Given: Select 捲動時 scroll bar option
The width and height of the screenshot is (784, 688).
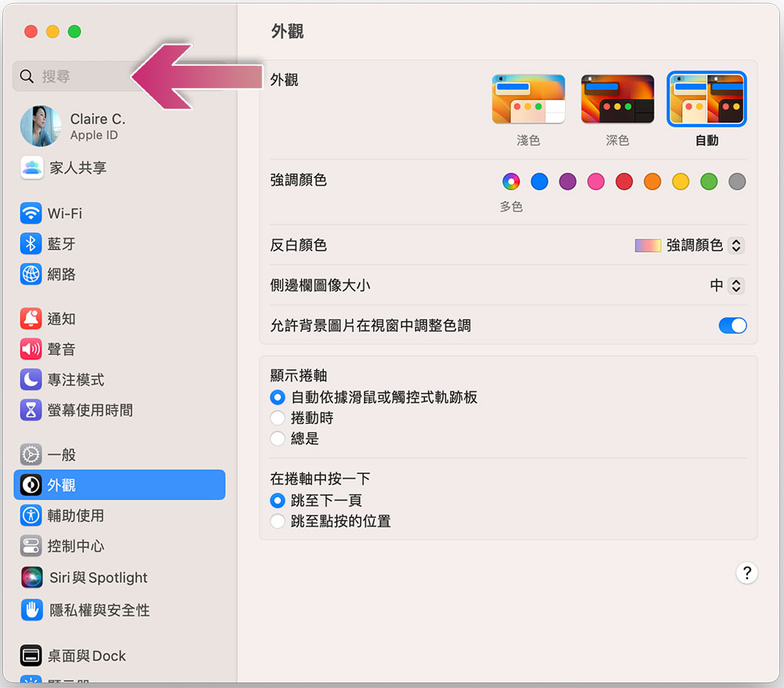Looking at the screenshot, I should click(x=278, y=418).
